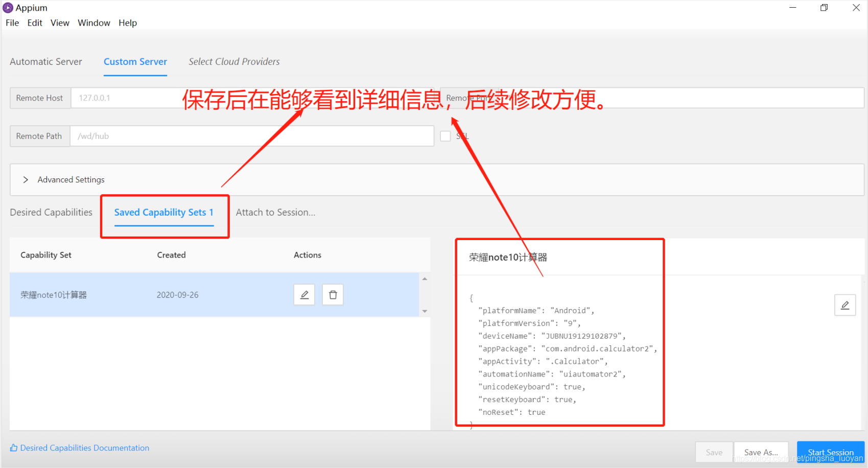
Task: Open the File menu
Action: (12, 23)
